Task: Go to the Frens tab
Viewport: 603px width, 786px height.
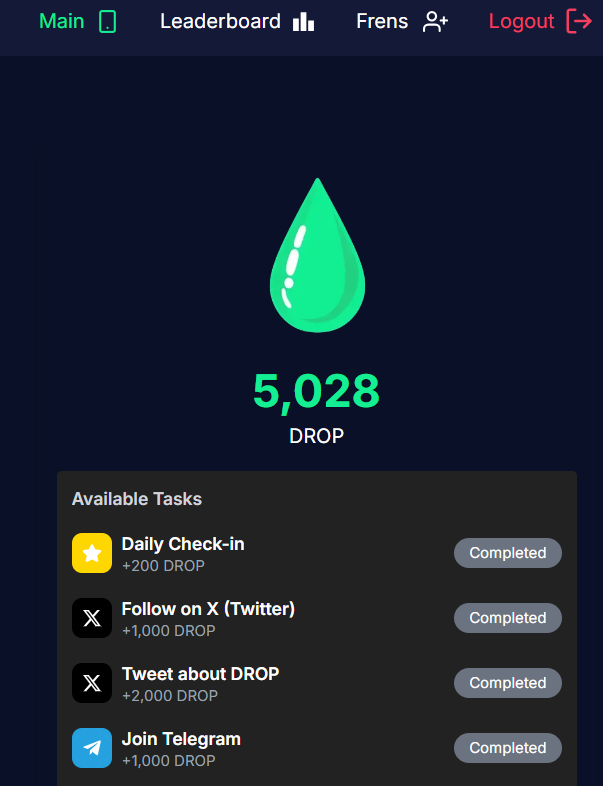Action: pos(382,21)
